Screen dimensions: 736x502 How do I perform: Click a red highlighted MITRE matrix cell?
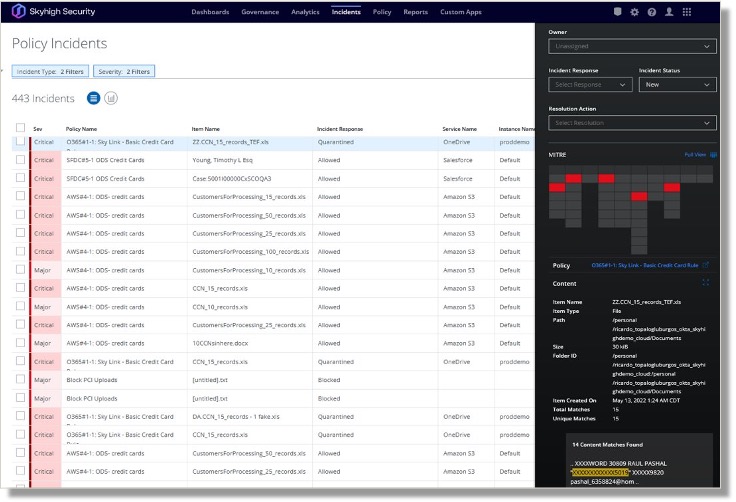point(573,178)
